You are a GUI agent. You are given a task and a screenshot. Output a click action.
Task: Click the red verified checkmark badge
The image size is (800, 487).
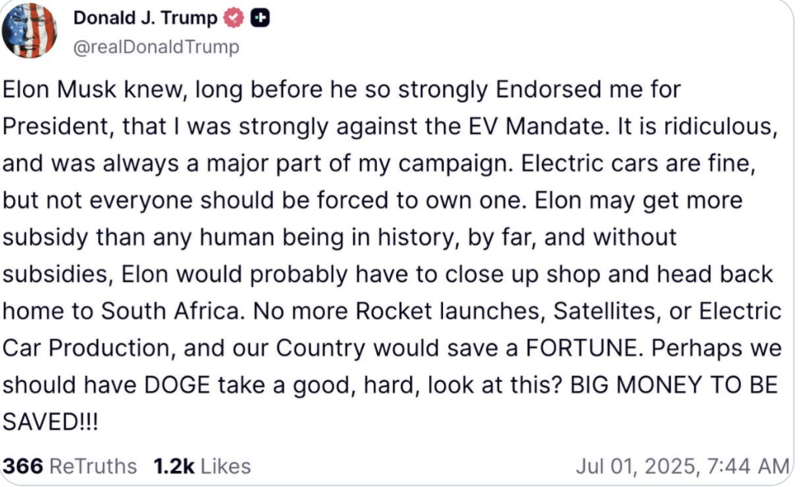[234, 18]
